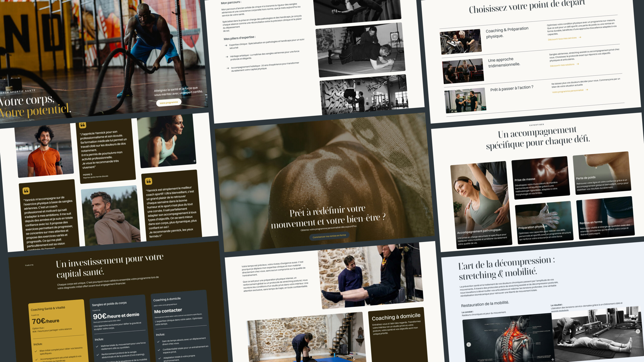Open the 'Accompagnement pathologique' card

pyautogui.click(x=481, y=205)
